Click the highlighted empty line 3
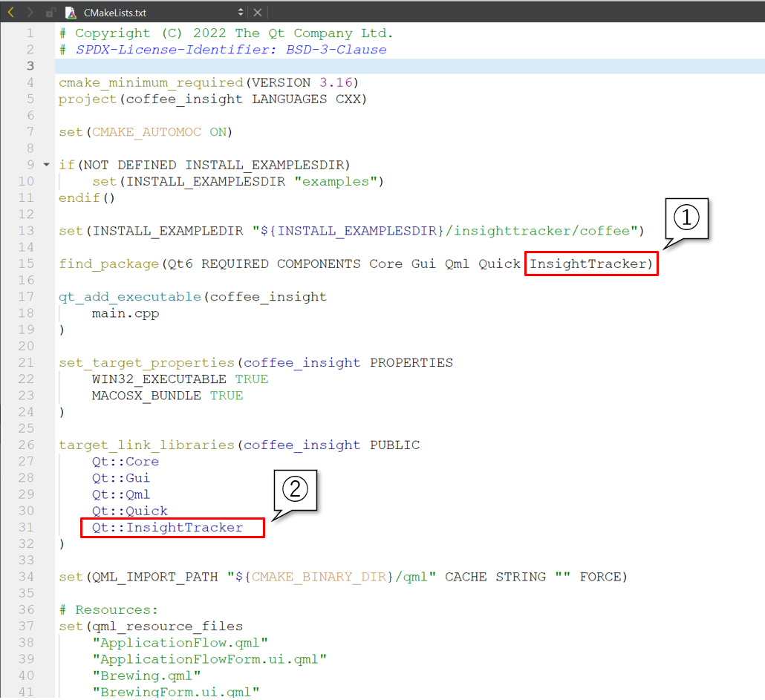Screen dimensions: 765x700 point(408,66)
